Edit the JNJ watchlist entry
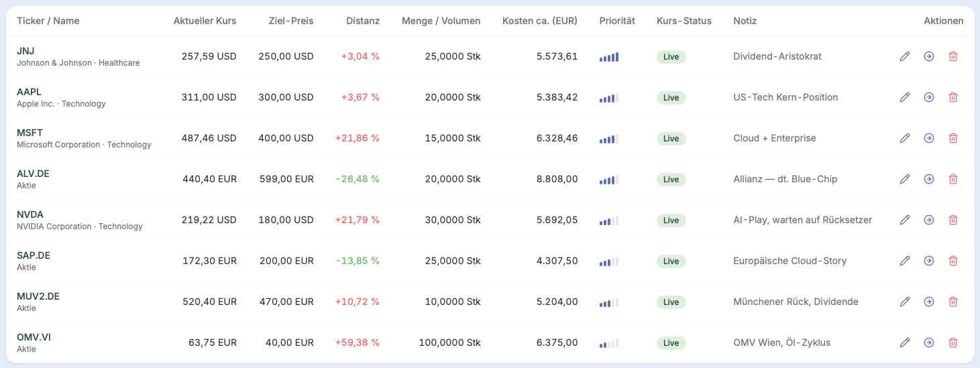This screenshot has height=368, width=980. click(x=905, y=57)
